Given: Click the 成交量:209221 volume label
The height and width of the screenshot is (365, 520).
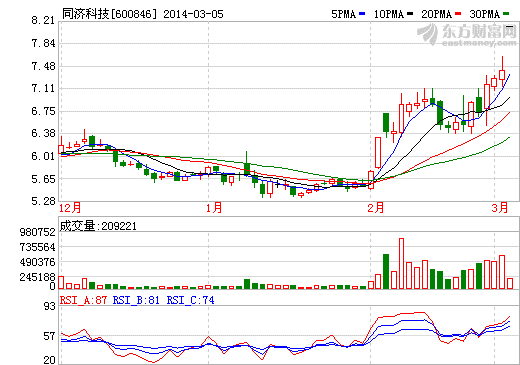Looking at the screenshot, I should (x=98, y=226).
